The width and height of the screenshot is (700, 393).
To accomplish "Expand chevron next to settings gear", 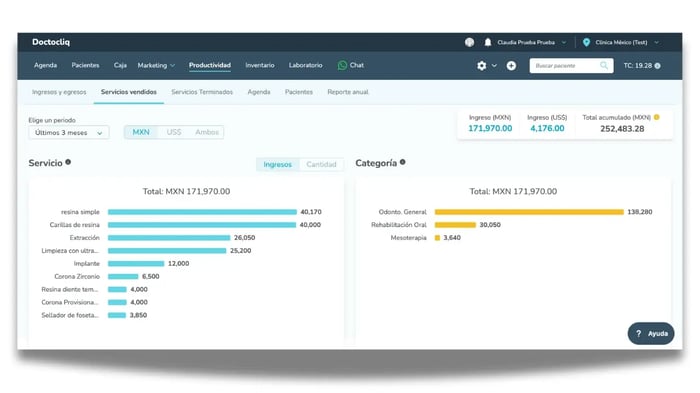I will [x=494, y=66].
